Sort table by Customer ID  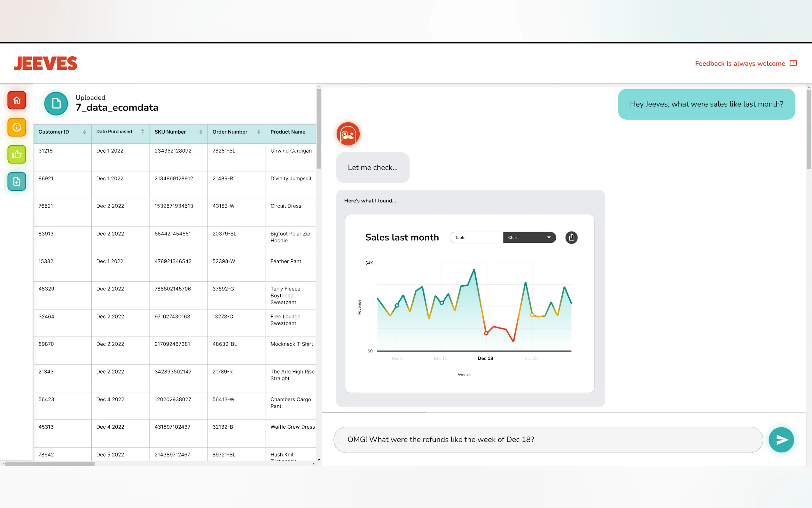coord(85,132)
